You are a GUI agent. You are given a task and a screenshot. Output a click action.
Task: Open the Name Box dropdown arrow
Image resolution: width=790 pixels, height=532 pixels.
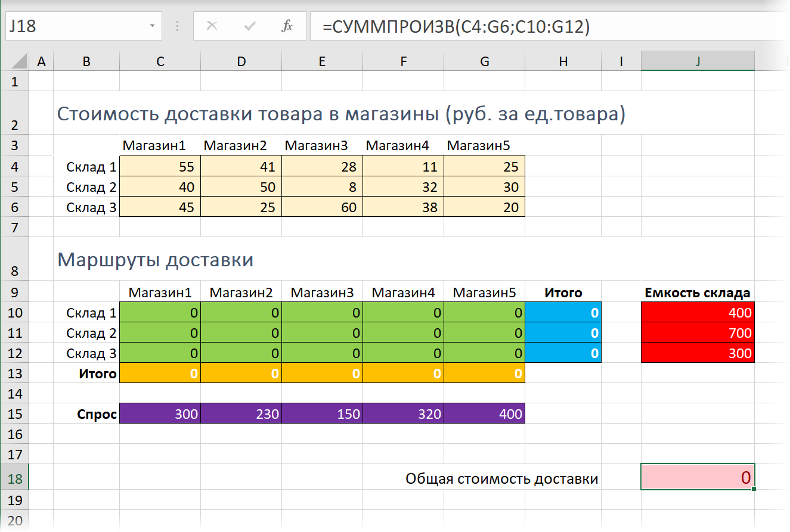[x=153, y=26]
